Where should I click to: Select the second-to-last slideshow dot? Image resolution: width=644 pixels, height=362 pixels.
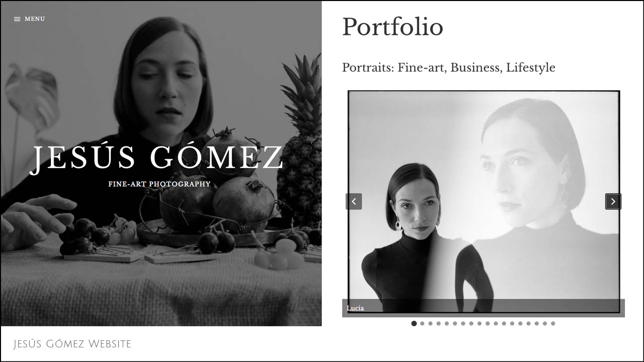tap(545, 323)
